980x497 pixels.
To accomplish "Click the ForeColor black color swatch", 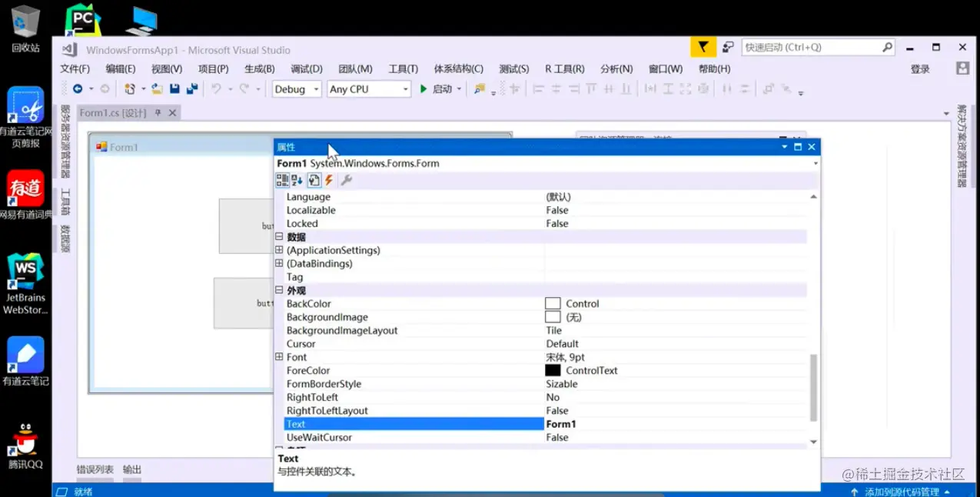I will pos(553,370).
